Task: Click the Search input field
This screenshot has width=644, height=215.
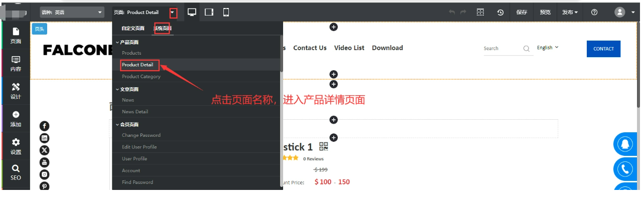Action: coord(502,49)
